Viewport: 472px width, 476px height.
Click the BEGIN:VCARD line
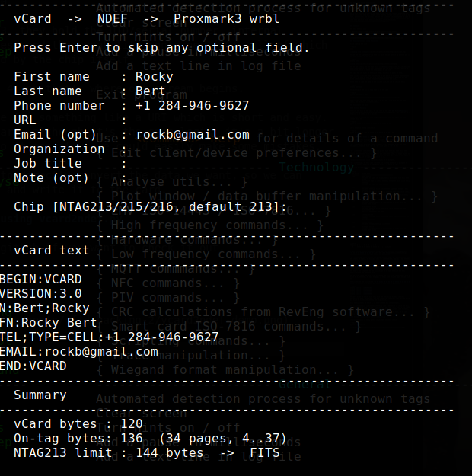(x=40, y=280)
